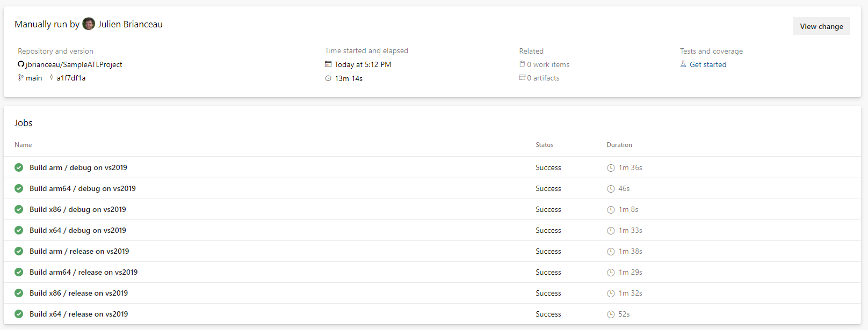Screen dimensions: 868x330
Task: Click success checkmark for Build arm debug
Action: (19, 167)
